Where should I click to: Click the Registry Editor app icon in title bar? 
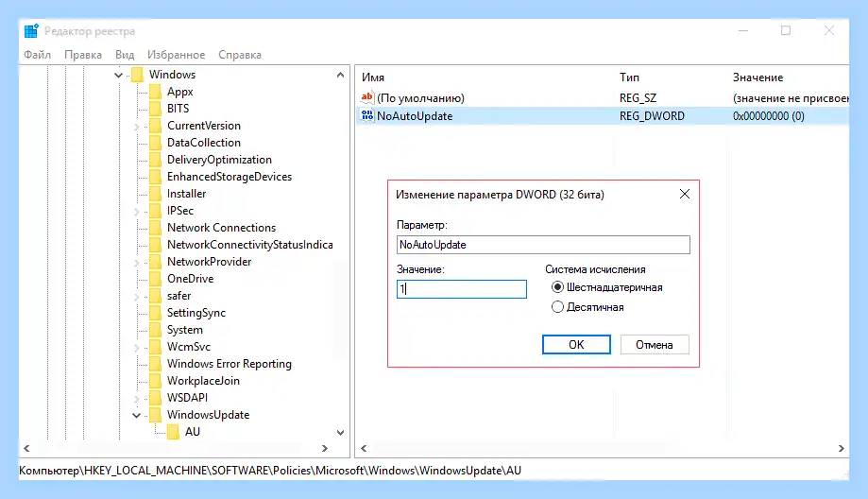pyautogui.click(x=31, y=31)
